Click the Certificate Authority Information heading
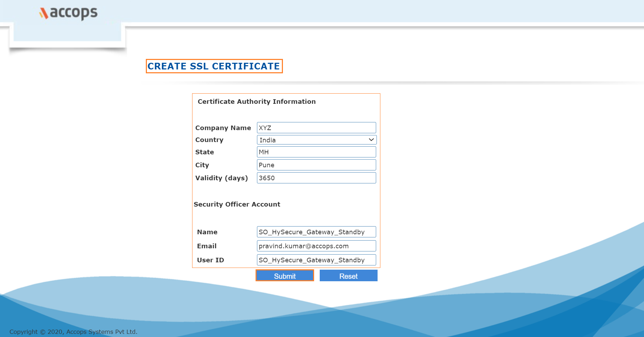 click(x=257, y=102)
